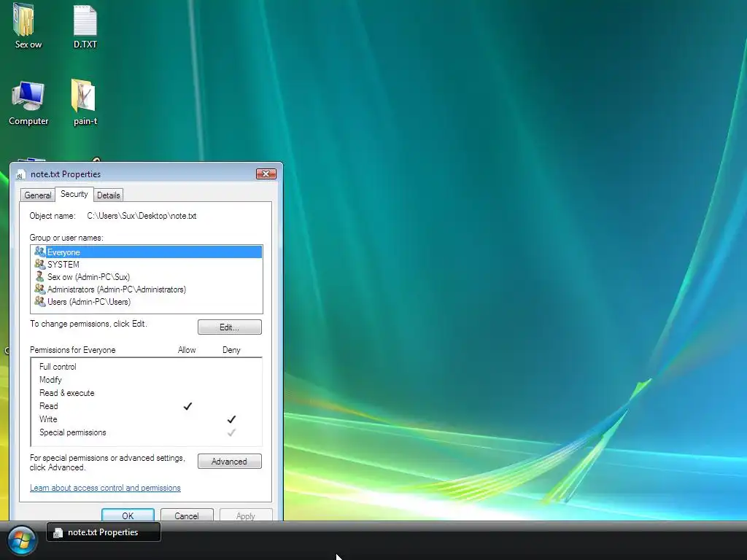Confirm with the OK button
Image resolution: width=747 pixels, height=560 pixels.
128,516
